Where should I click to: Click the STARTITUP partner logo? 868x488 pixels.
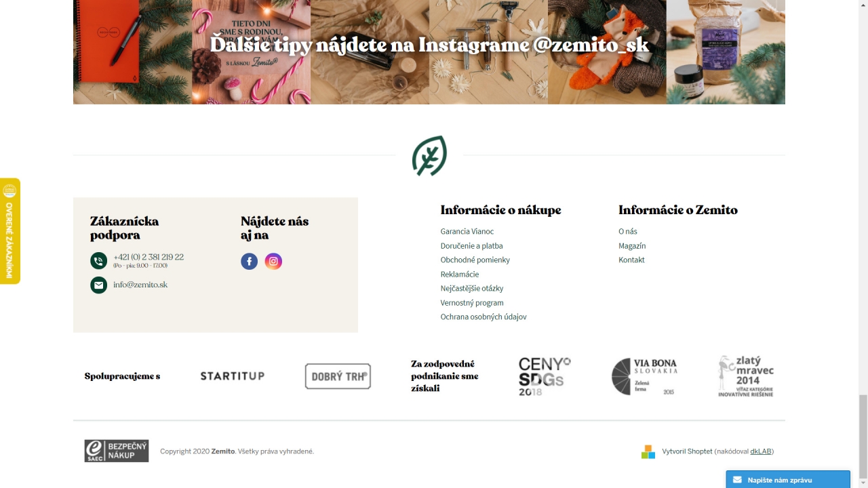[x=233, y=375]
